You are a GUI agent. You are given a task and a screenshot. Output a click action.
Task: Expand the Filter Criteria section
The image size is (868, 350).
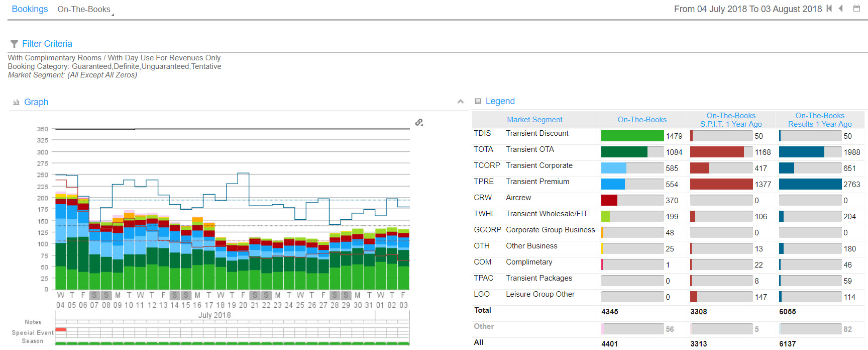47,44
